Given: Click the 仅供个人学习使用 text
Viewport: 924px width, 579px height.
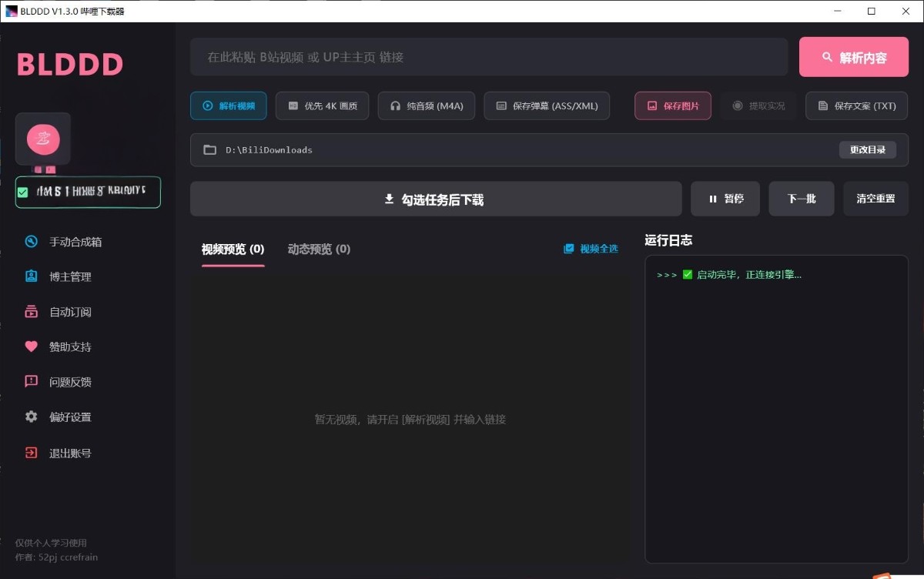Looking at the screenshot, I should 52,543.
